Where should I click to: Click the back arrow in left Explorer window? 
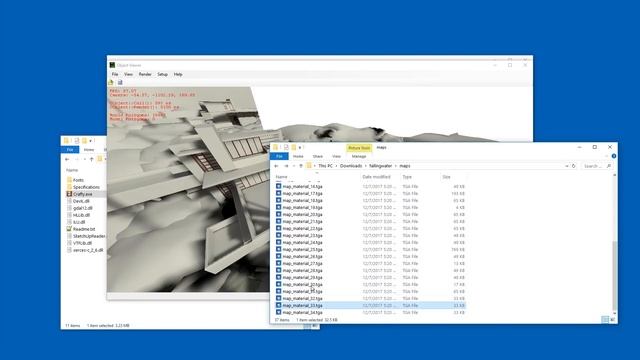pyautogui.click(x=67, y=159)
